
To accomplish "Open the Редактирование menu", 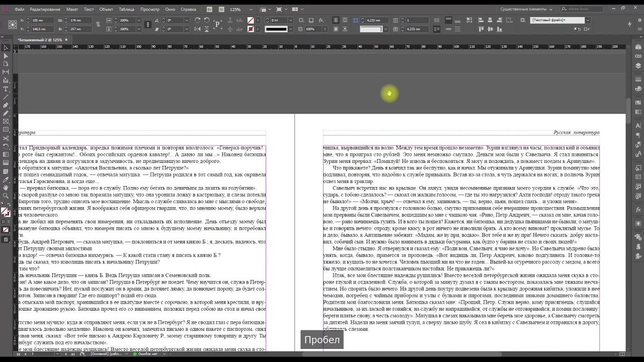I will pos(45,9).
